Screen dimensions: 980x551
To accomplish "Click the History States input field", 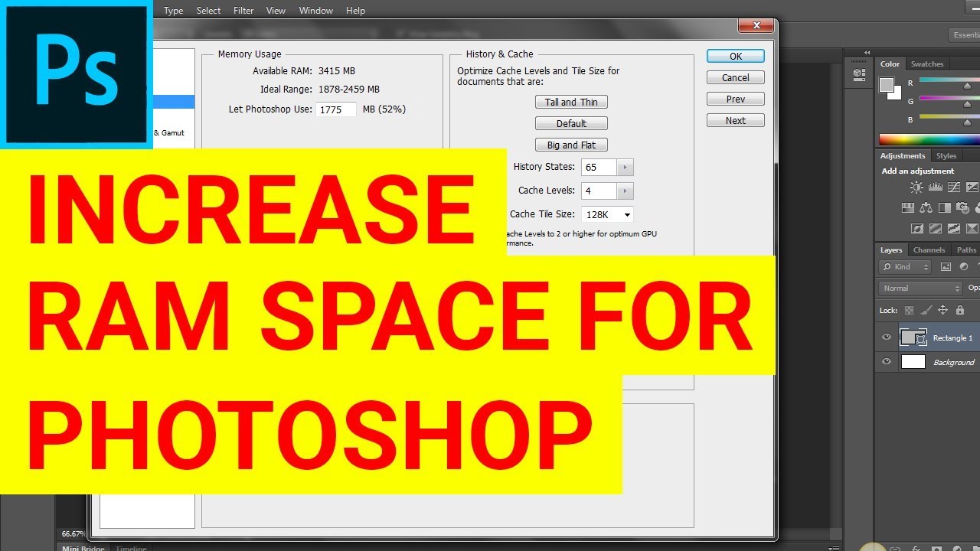I will coord(599,168).
